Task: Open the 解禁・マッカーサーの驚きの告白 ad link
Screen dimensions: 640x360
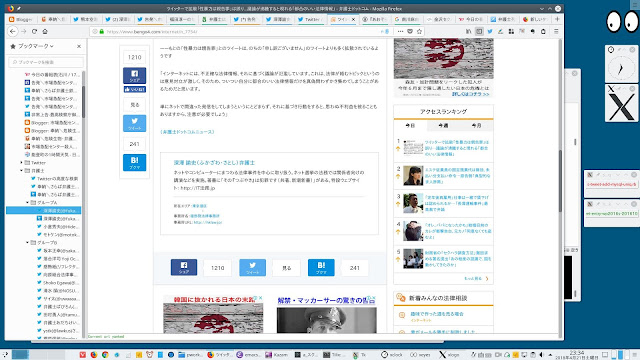Action: 326,301
